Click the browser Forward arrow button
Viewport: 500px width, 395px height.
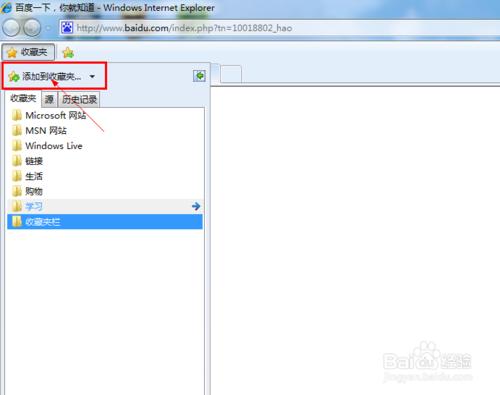tap(32, 28)
